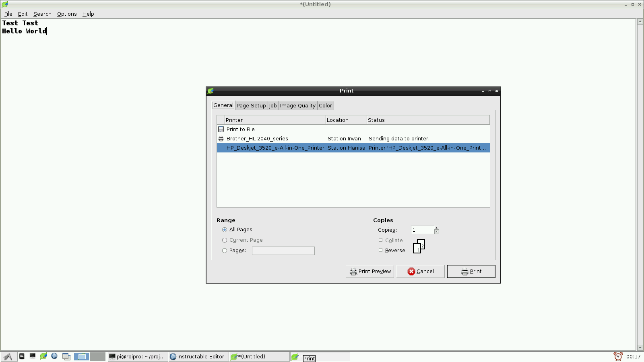The height and width of the screenshot is (362, 644).
Task: Click the Print to File printer icon
Action: (x=221, y=129)
